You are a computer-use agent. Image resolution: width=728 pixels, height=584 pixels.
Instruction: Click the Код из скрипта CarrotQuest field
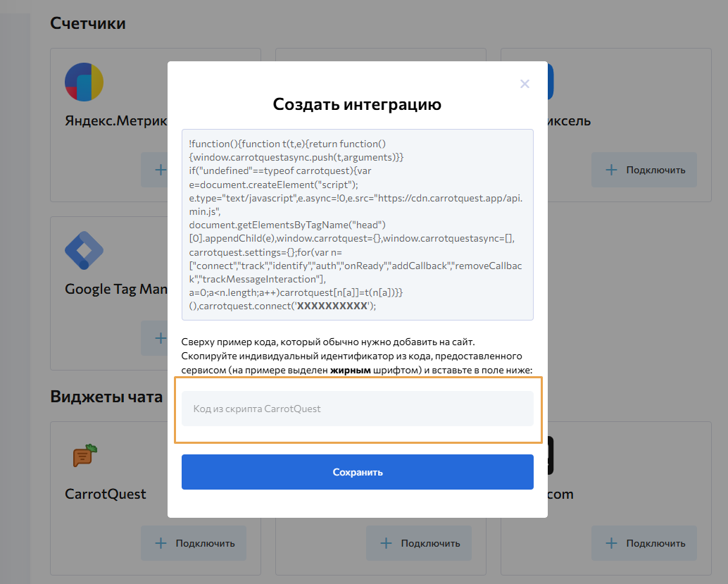[x=357, y=409]
